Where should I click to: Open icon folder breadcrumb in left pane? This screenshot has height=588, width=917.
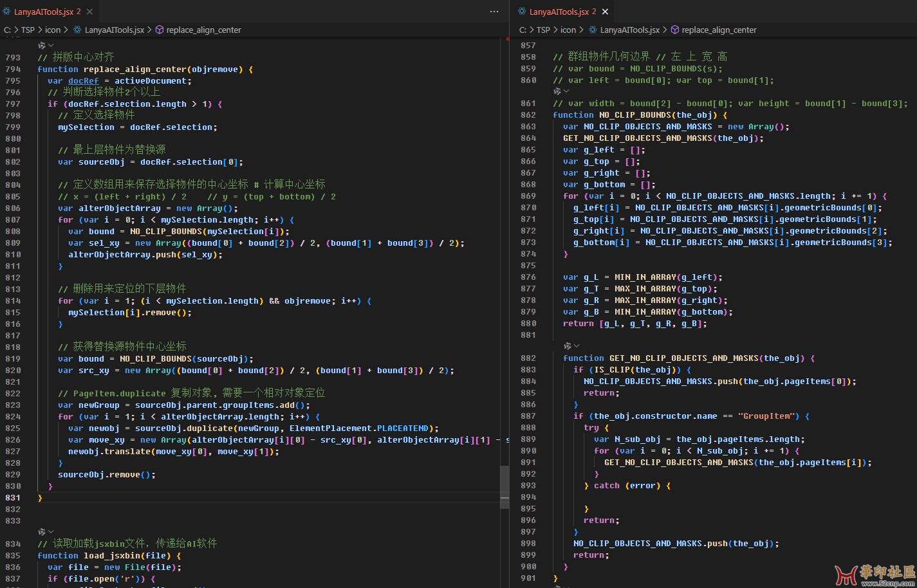[53, 30]
